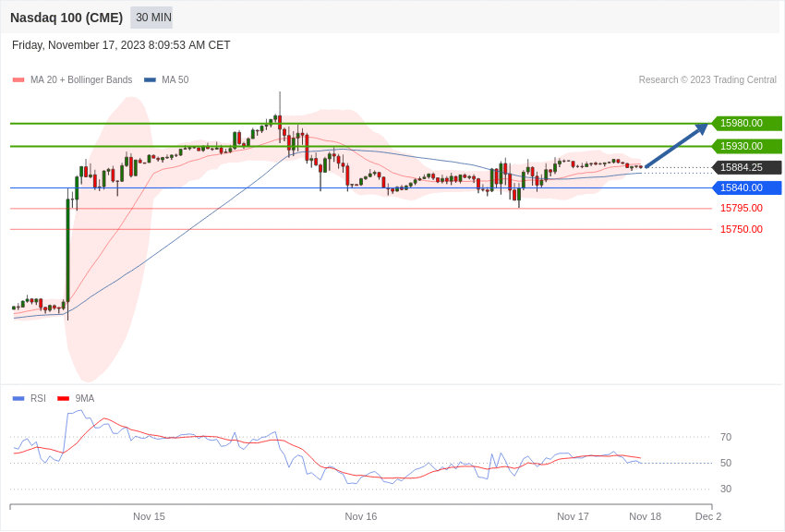Click the Nov 17 date marker
The image size is (785, 532).
[573, 516]
